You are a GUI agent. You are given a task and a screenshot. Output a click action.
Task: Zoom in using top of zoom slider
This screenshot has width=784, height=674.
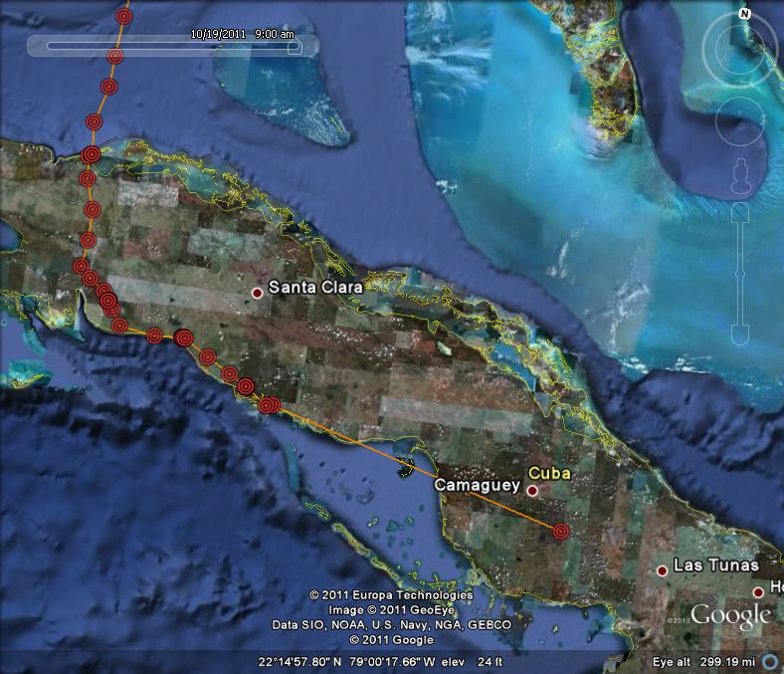pos(742,215)
